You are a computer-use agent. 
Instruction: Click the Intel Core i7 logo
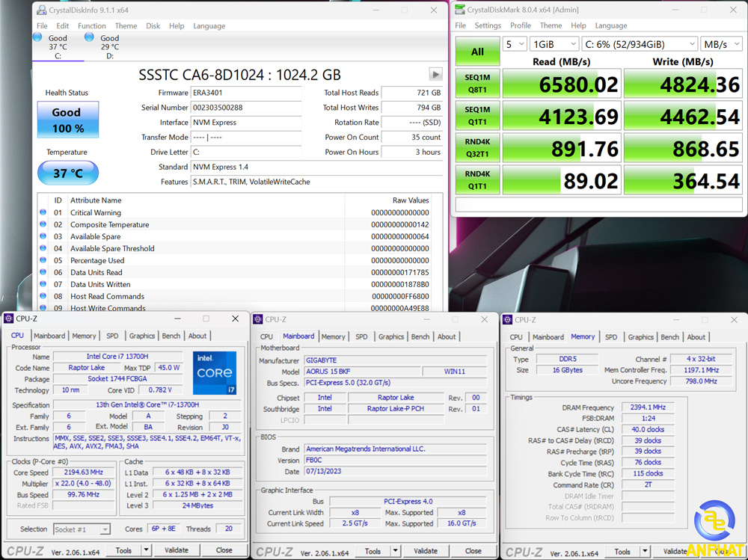(x=215, y=373)
